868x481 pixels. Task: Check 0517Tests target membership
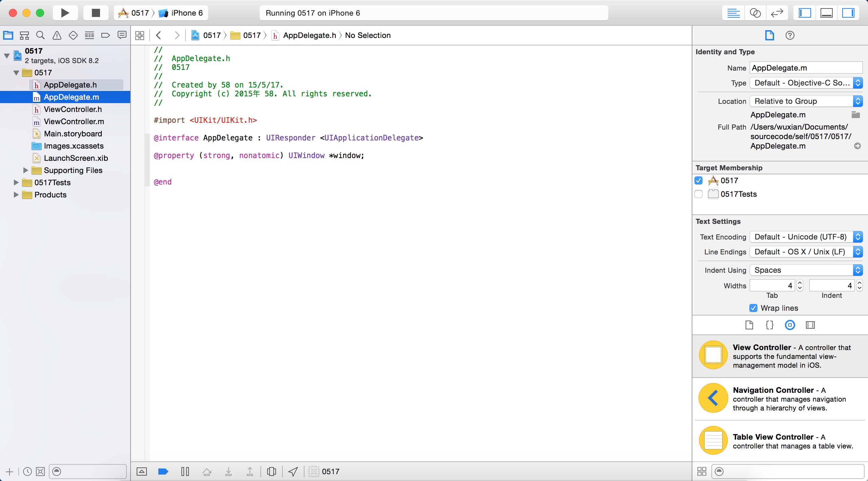coord(698,194)
